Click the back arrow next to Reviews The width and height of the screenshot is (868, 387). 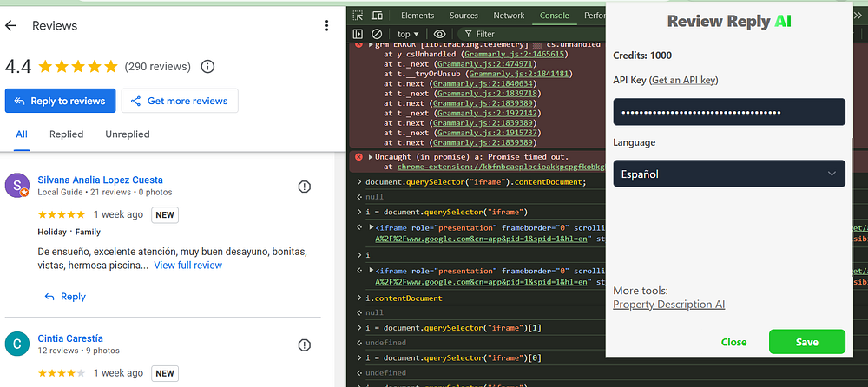[x=11, y=26]
